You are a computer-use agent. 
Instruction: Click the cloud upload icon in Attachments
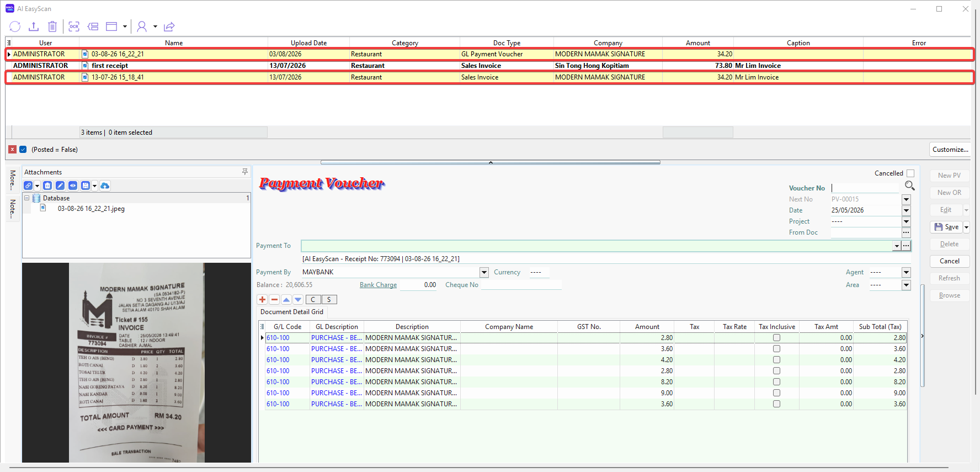tap(105, 185)
